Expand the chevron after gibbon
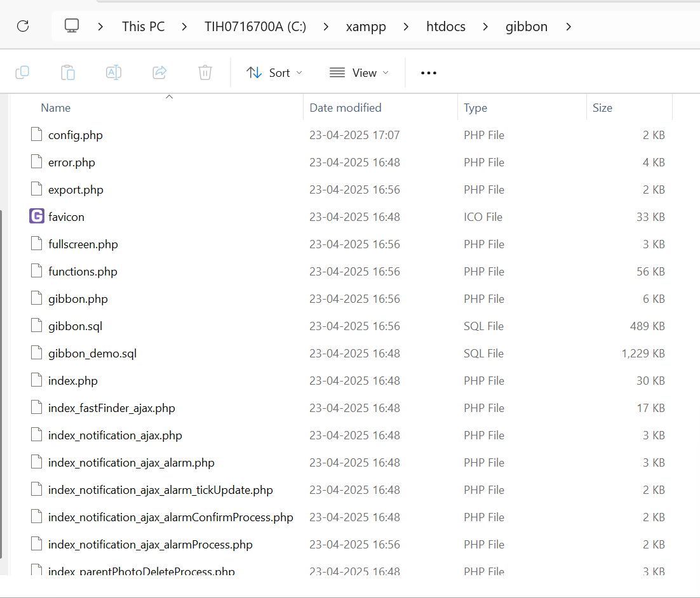Image resolution: width=700 pixels, height=598 pixels. [x=569, y=27]
